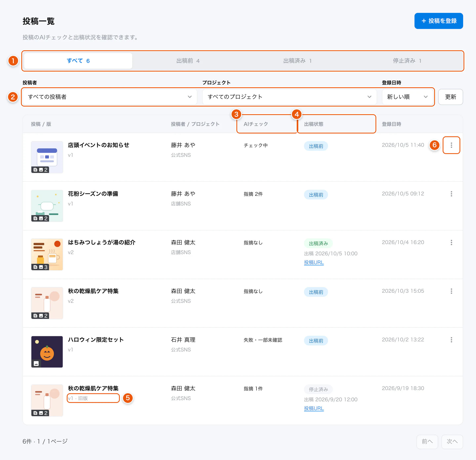Viewport: 476px width, 460px height.
Task: Expand the すべてのプロジェクト dropdown
Action: tap(289, 97)
